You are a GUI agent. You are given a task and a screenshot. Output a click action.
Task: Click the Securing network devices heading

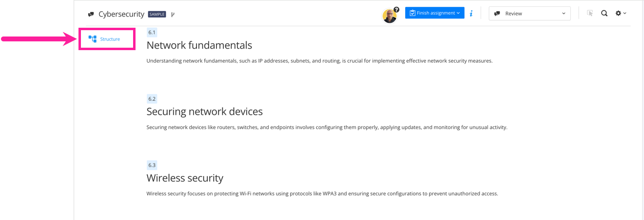(204, 111)
